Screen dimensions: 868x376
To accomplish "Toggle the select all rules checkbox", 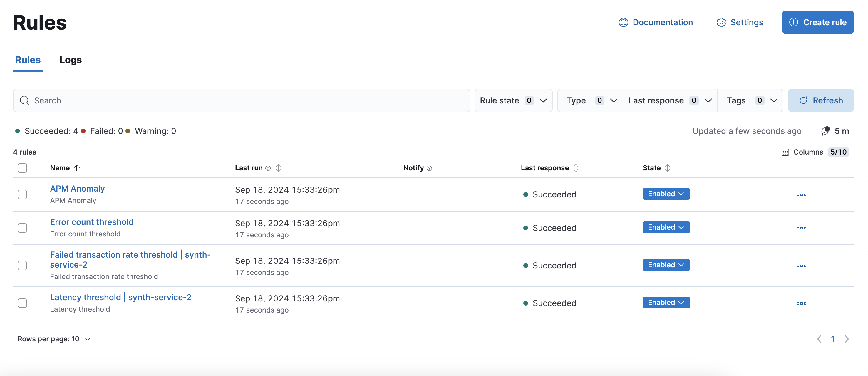I will 22,168.
